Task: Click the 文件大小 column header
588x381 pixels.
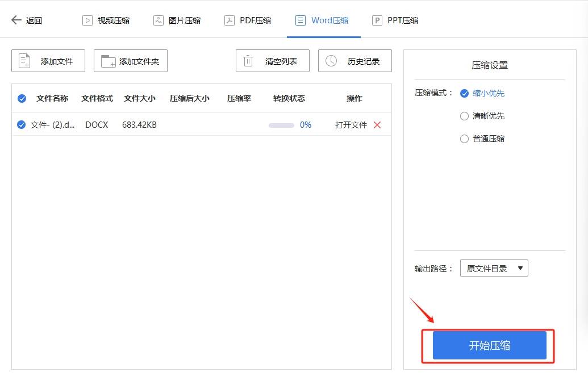Action: [x=140, y=99]
